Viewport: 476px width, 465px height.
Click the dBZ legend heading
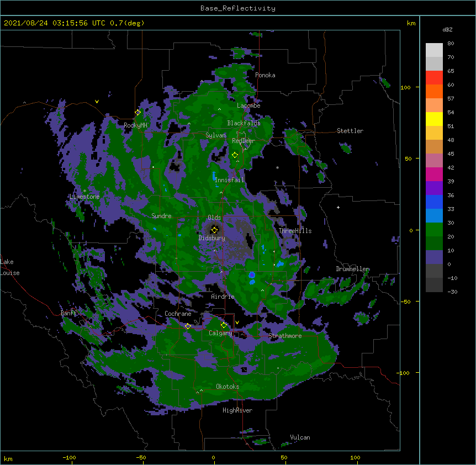coord(447,30)
